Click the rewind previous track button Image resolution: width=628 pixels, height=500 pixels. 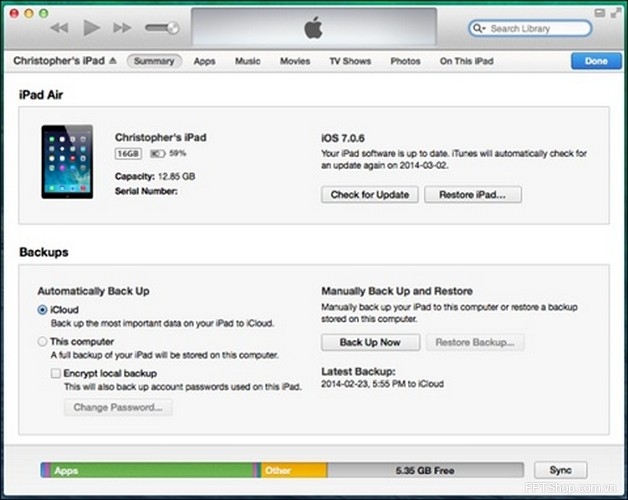click(x=59, y=28)
